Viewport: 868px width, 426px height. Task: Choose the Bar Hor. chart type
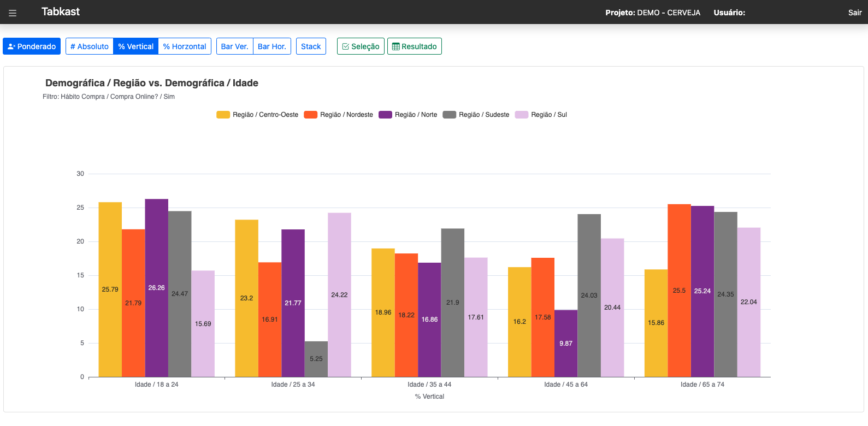point(272,46)
